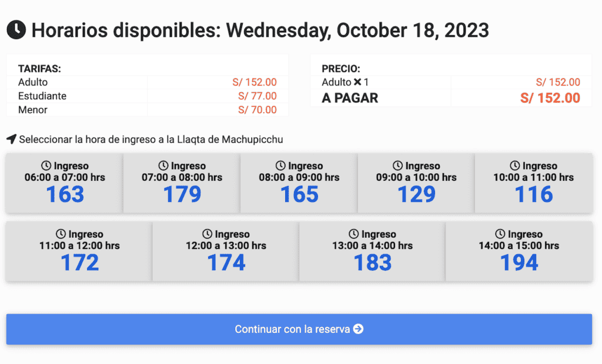
Task: Click the location arrow icon before Seleccionar
Action: (12, 139)
